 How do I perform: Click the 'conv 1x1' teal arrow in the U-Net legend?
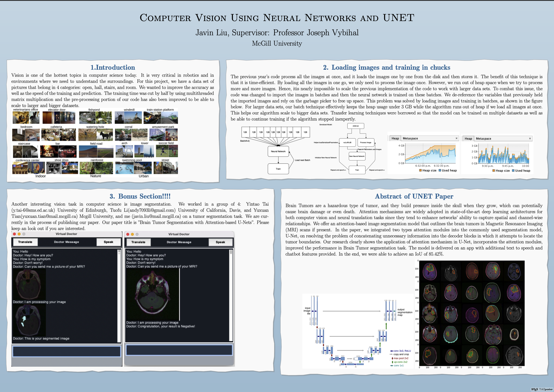click(392, 366)
